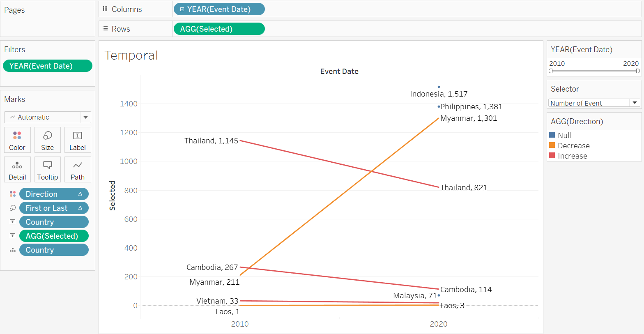This screenshot has height=334, width=644.
Task: Click the Indonesia data point mark
Action: (x=439, y=87)
